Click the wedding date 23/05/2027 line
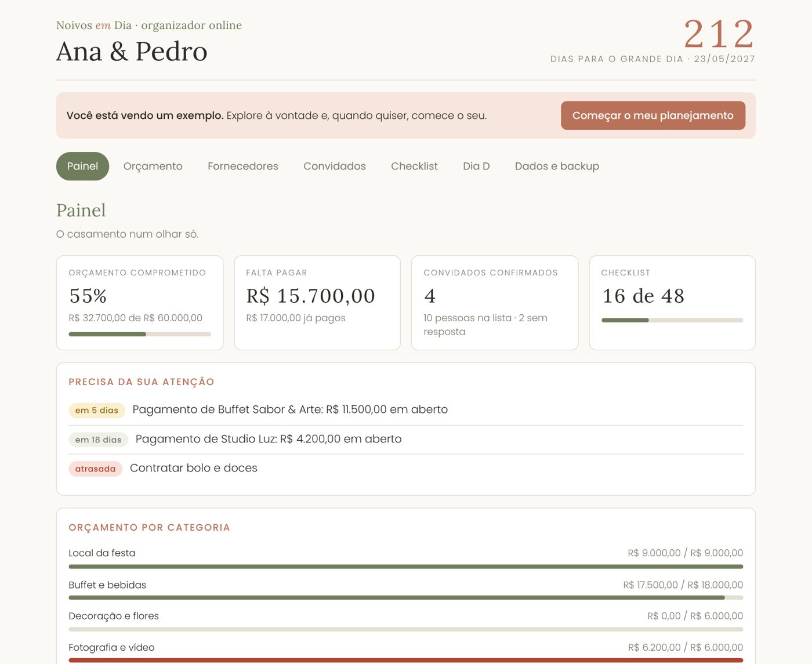This screenshot has width=812, height=664. (652, 59)
